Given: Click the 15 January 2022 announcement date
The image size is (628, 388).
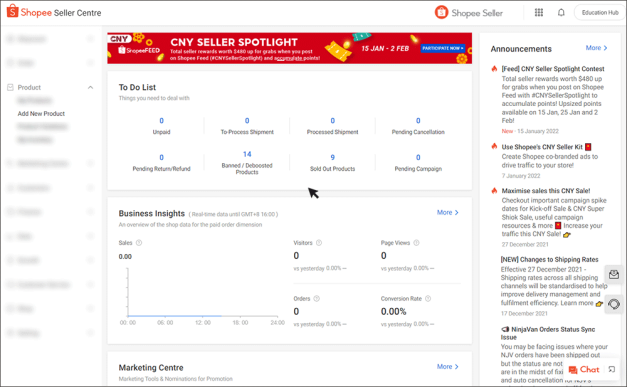Looking at the screenshot, I should coord(538,131).
